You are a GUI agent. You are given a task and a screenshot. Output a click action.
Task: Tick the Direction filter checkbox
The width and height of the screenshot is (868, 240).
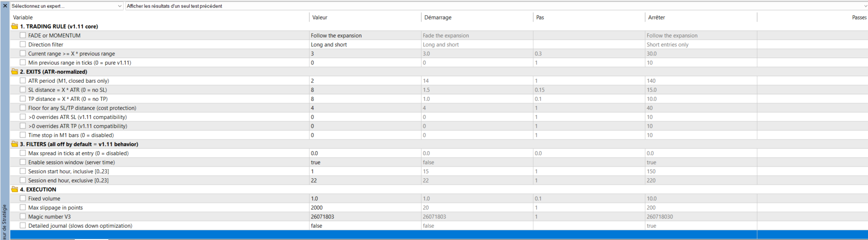pyautogui.click(x=23, y=44)
